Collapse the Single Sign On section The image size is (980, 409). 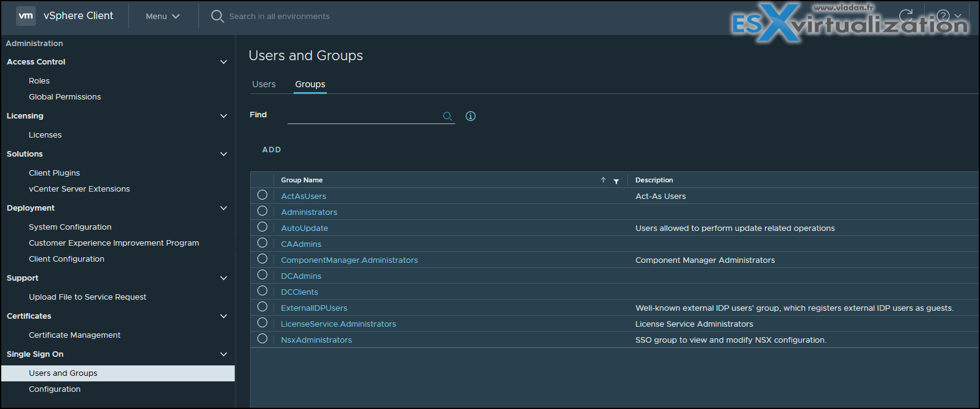point(224,354)
